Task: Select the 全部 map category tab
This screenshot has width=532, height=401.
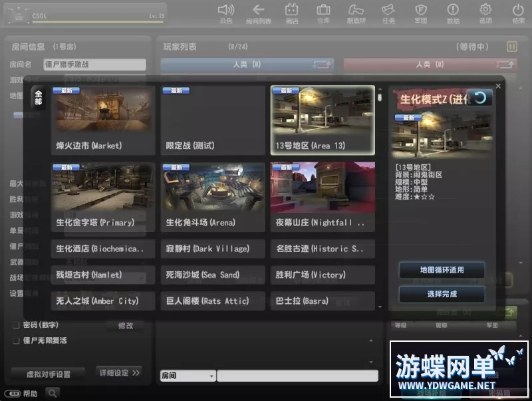Action: [38, 97]
